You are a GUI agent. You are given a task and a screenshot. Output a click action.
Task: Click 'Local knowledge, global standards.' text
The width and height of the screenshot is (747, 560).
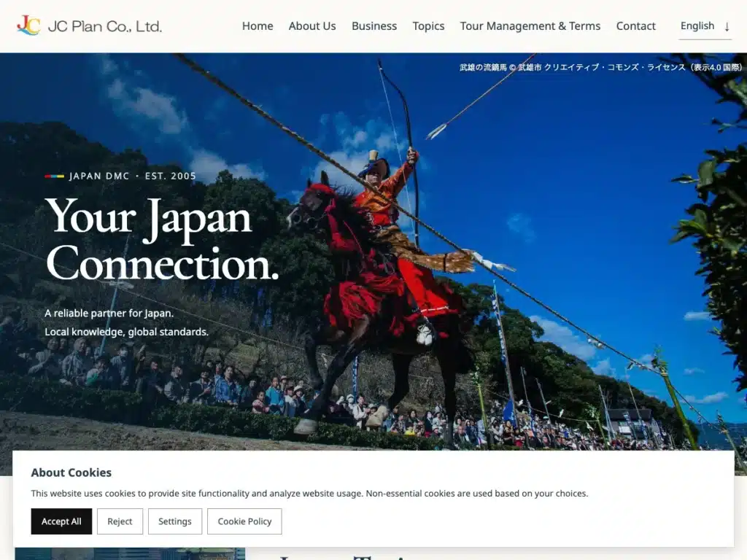127,332
